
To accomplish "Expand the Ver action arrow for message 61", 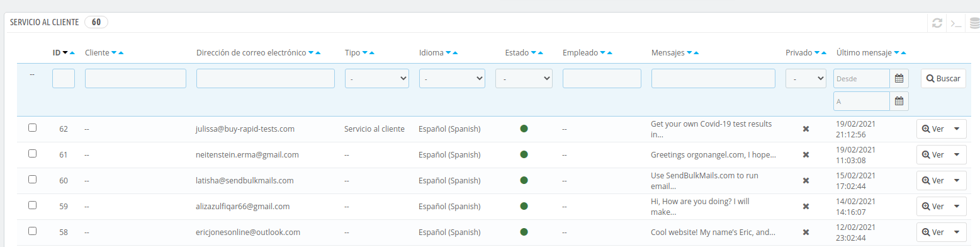I will [x=957, y=154].
